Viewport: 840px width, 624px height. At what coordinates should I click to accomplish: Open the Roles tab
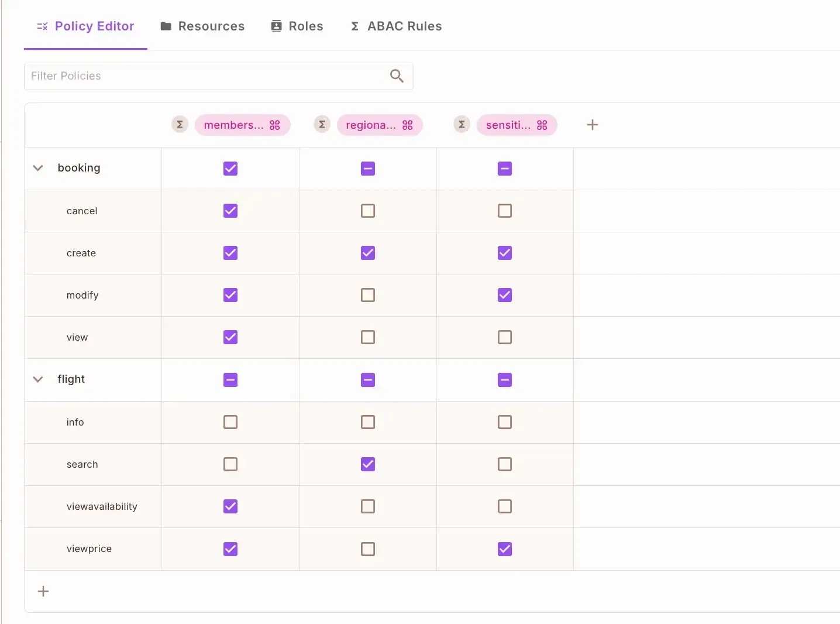[x=297, y=26]
